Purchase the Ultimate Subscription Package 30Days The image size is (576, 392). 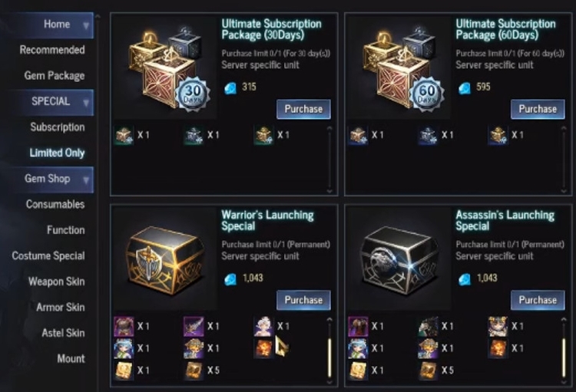[303, 109]
